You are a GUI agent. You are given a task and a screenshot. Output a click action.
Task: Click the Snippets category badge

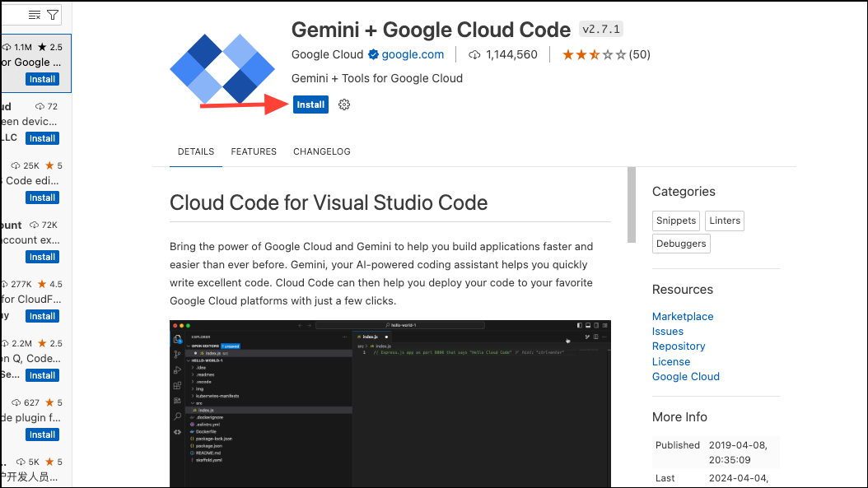coord(675,221)
